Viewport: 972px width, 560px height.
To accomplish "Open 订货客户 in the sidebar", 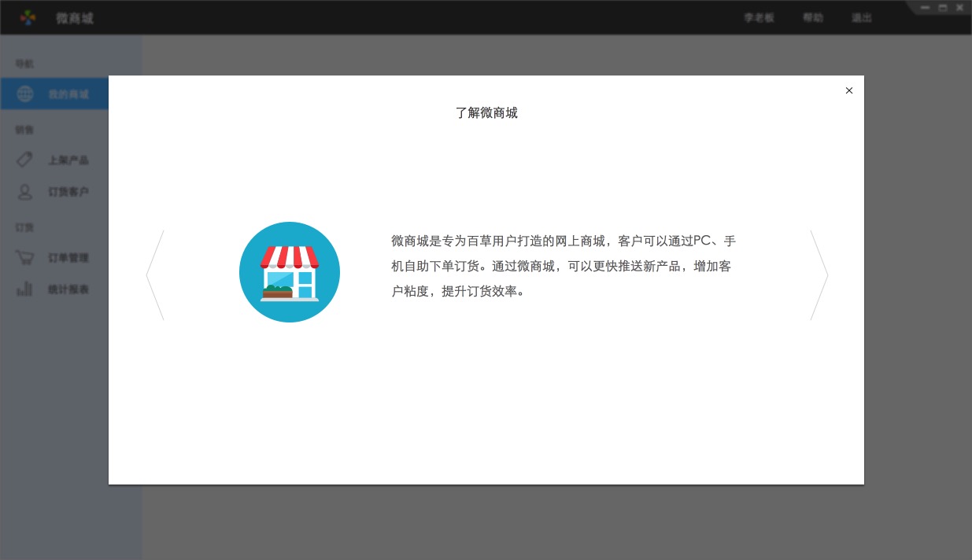I will click(68, 192).
